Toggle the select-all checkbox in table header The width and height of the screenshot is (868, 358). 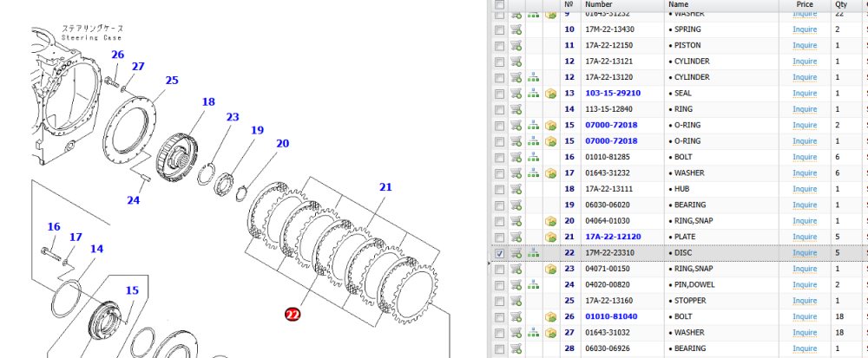point(499,4)
